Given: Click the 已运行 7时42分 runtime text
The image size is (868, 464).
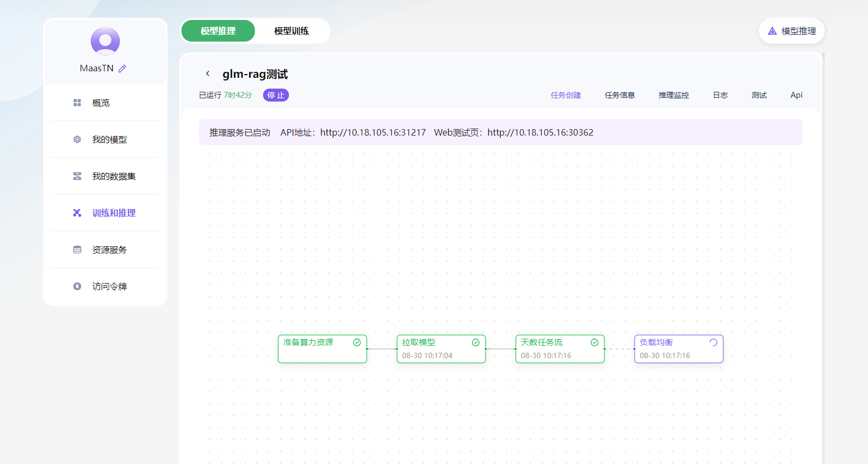Looking at the screenshot, I should (226, 95).
